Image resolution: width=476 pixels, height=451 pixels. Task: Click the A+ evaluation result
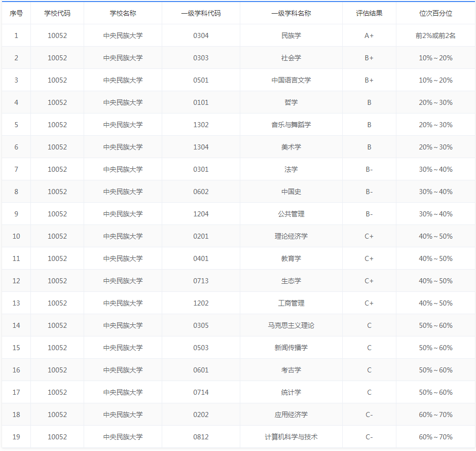pyautogui.click(x=369, y=35)
